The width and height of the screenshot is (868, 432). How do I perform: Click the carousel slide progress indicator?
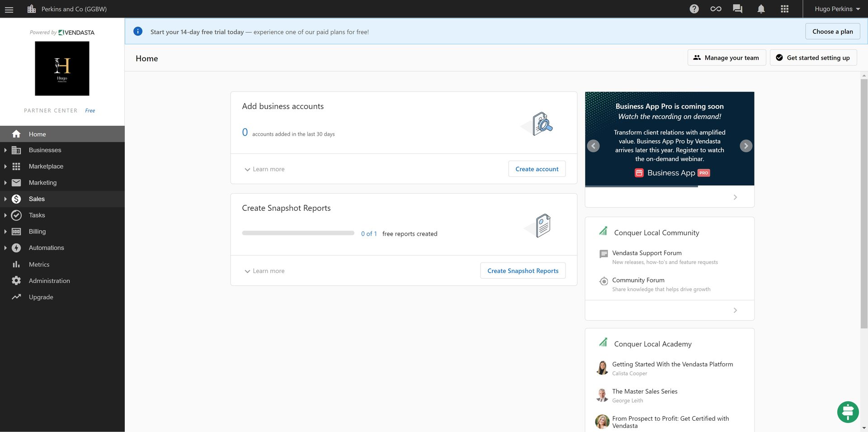point(670,186)
